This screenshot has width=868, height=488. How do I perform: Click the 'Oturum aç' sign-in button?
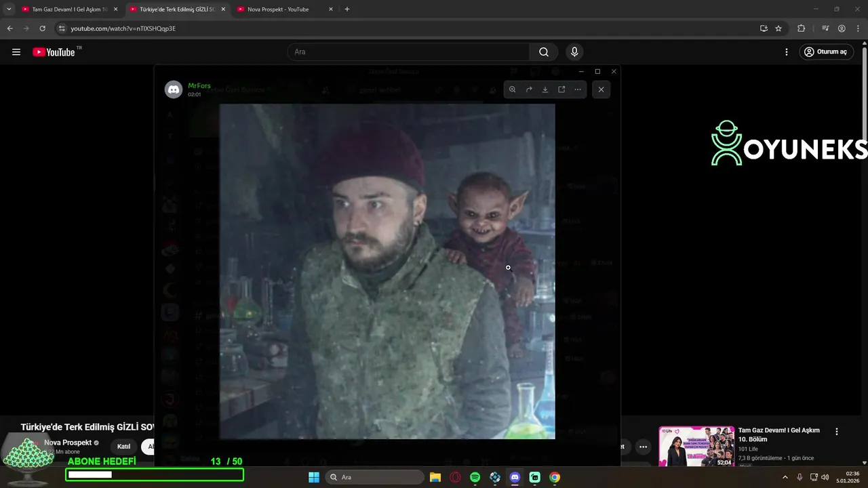(x=825, y=52)
